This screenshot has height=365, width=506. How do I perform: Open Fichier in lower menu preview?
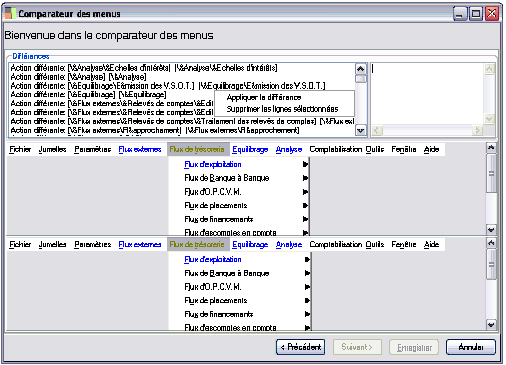(20, 244)
